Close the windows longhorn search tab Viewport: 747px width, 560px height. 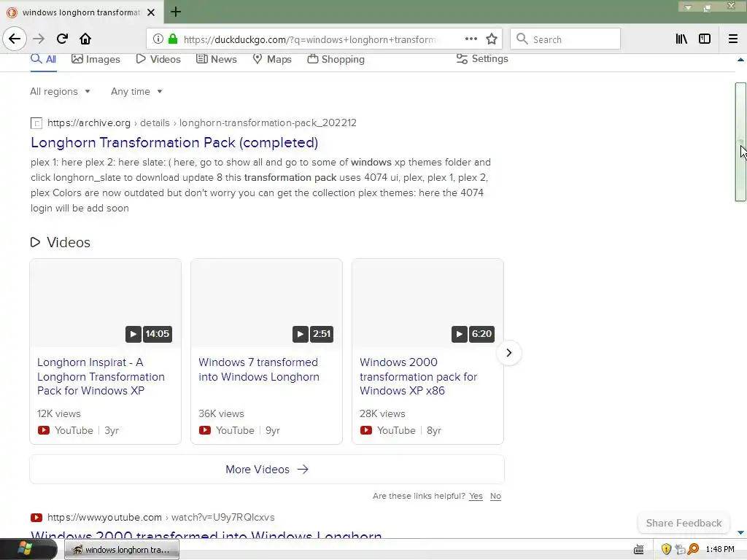[151, 12]
